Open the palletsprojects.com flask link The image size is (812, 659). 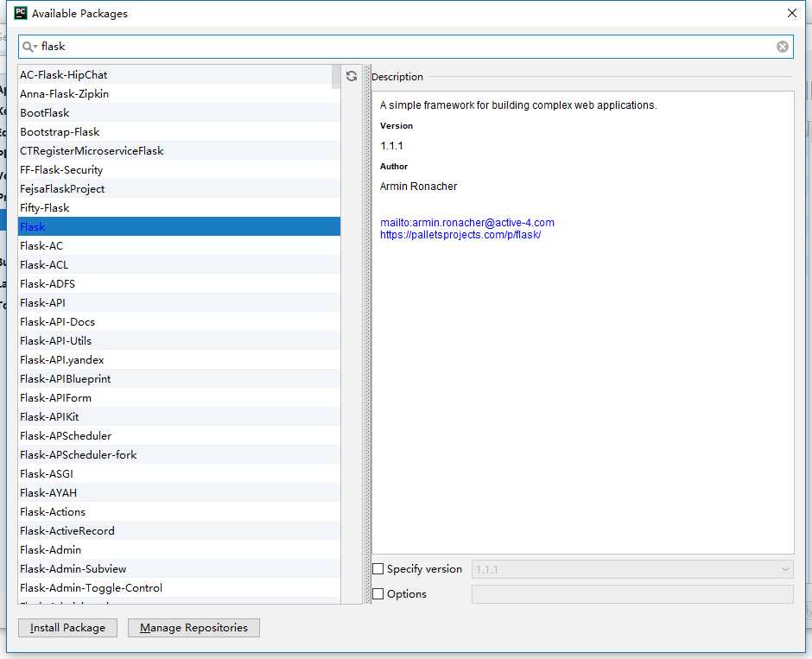pos(460,235)
